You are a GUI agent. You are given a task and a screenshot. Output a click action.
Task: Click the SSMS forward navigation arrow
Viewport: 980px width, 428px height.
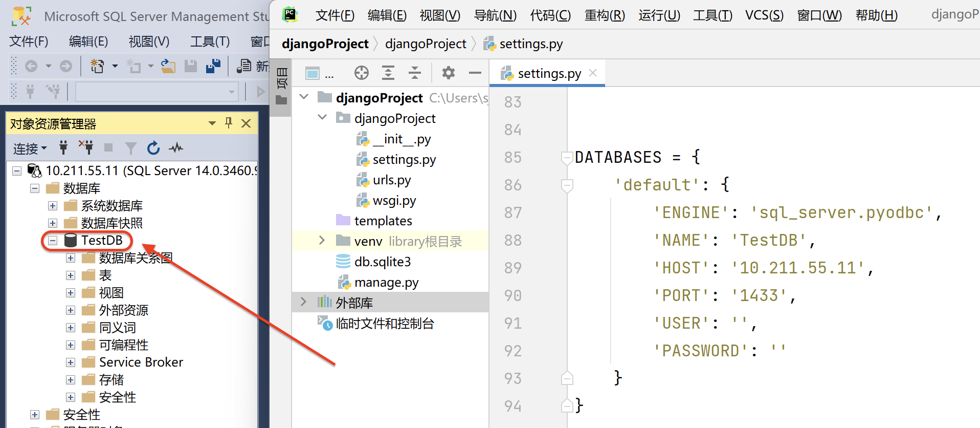[66, 66]
